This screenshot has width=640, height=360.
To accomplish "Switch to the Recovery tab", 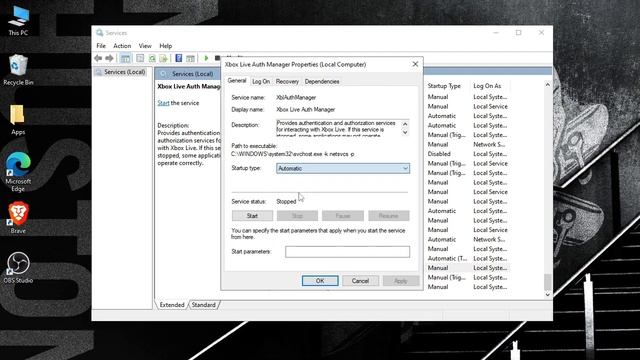I will pos(287,82).
